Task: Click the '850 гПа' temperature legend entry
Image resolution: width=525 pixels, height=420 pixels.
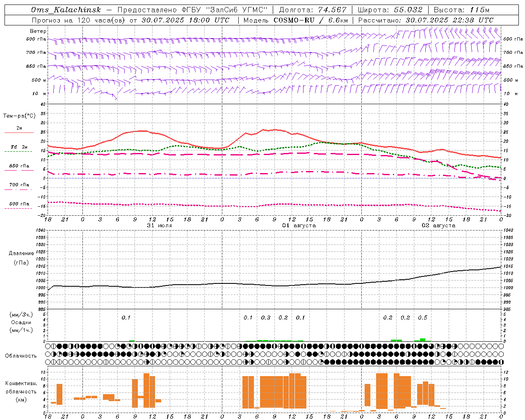Action: 19,166
